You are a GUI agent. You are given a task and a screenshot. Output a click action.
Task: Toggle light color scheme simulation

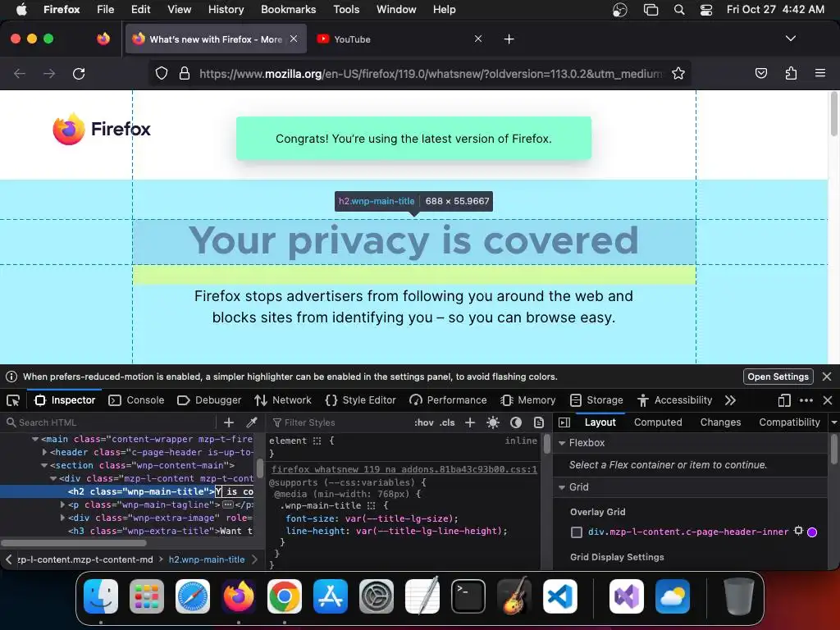pyautogui.click(x=493, y=422)
